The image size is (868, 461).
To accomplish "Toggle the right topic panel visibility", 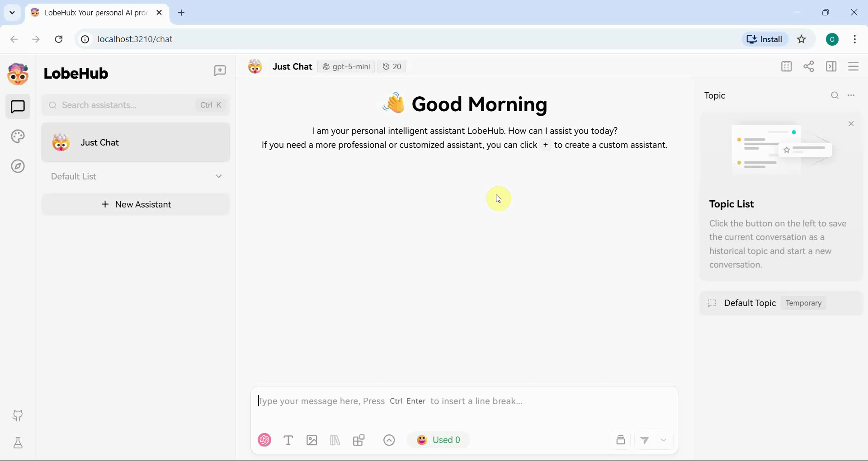I will coord(832,66).
